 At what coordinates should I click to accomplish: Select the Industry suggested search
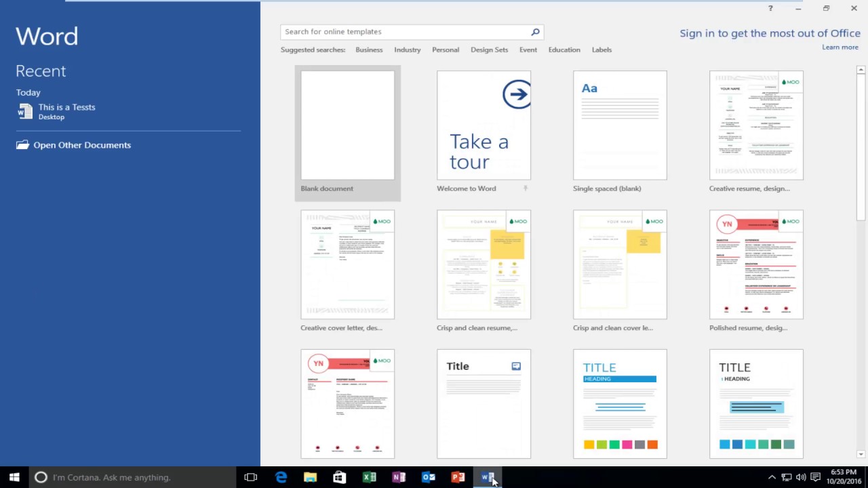[x=408, y=49]
